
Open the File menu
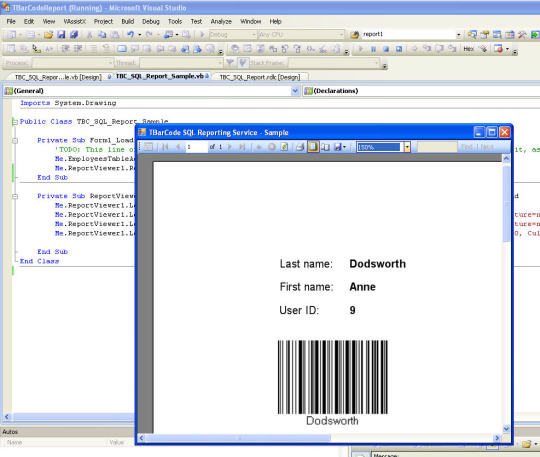[x=11, y=21]
